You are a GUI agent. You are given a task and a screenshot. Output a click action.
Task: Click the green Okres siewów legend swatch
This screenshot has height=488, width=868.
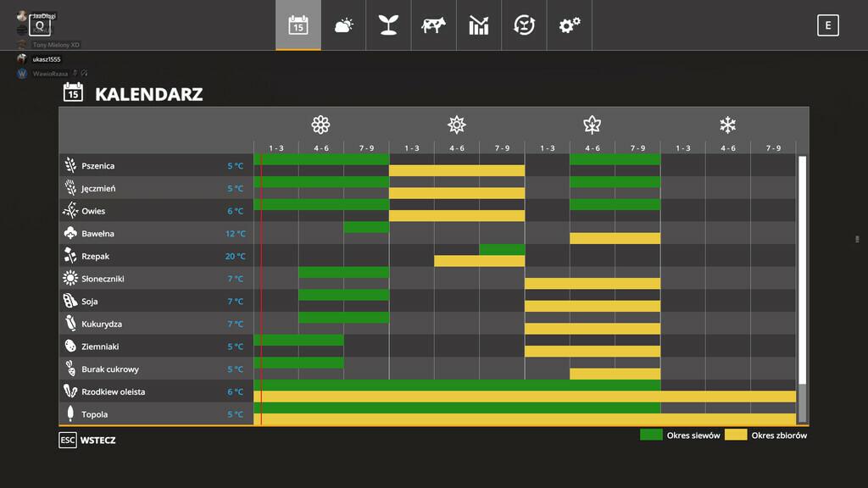651,435
